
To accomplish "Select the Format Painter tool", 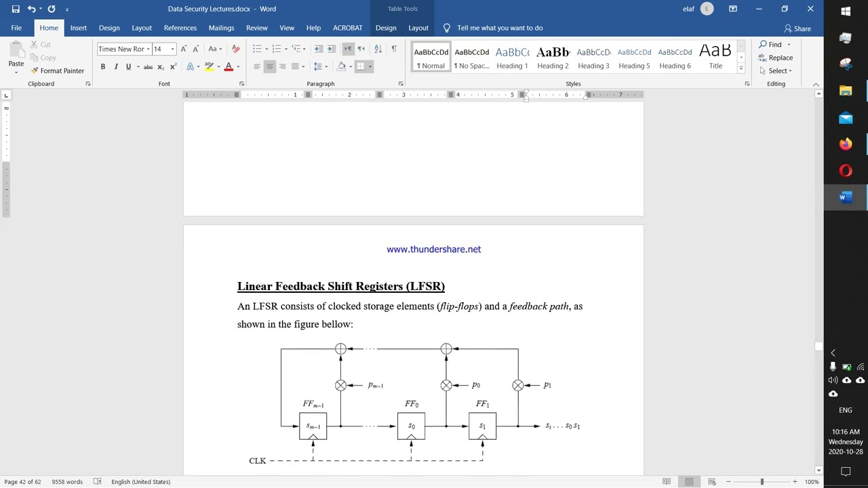I will point(58,70).
